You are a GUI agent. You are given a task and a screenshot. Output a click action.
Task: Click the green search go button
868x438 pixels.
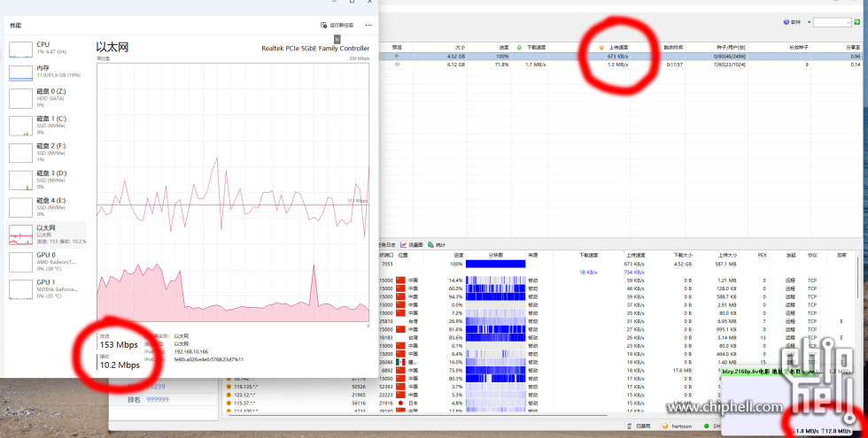[x=859, y=22]
